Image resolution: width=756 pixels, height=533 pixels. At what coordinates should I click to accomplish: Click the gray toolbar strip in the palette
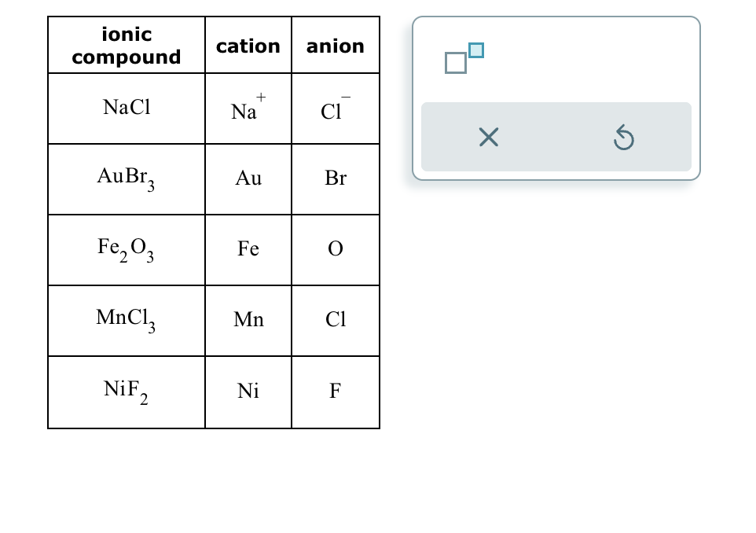[x=556, y=137]
